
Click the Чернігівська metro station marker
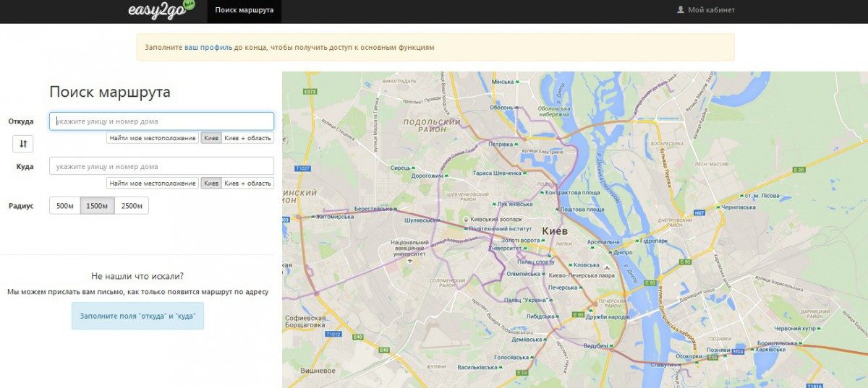coord(718,207)
